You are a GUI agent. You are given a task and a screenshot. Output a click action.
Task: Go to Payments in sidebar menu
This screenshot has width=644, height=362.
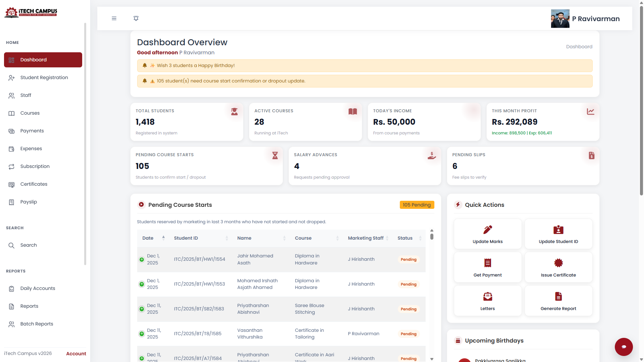pos(32,131)
